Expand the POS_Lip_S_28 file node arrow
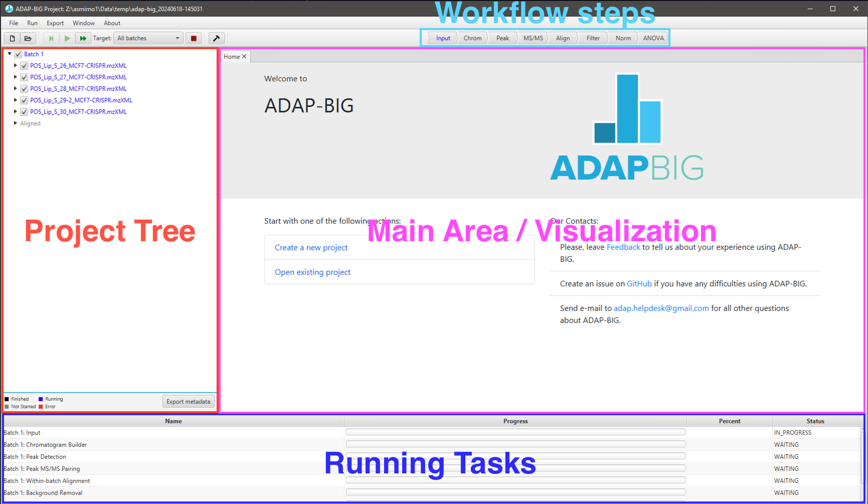The image size is (868, 504). [16, 88]
